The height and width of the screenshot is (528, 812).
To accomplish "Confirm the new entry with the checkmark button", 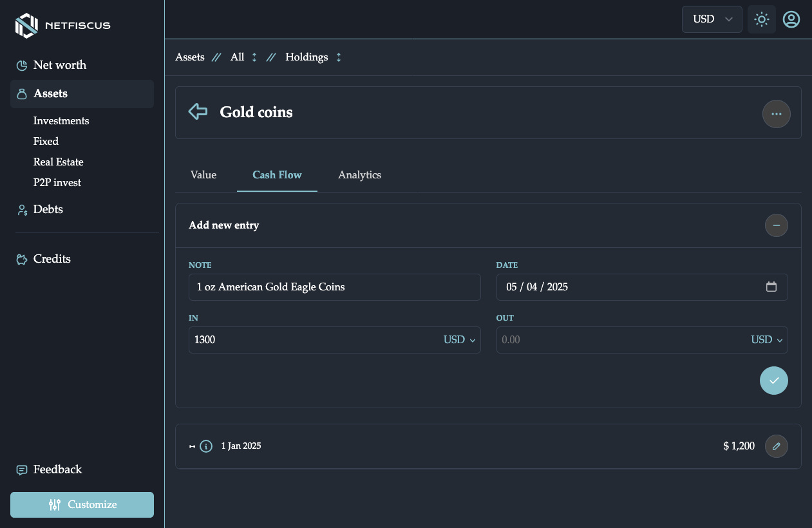I will pyautogui.click(x=774, y=381).
